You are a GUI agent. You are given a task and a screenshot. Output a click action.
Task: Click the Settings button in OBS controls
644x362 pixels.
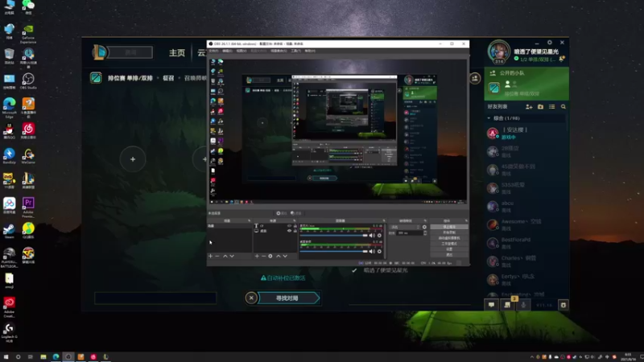(x=449, y=249)
